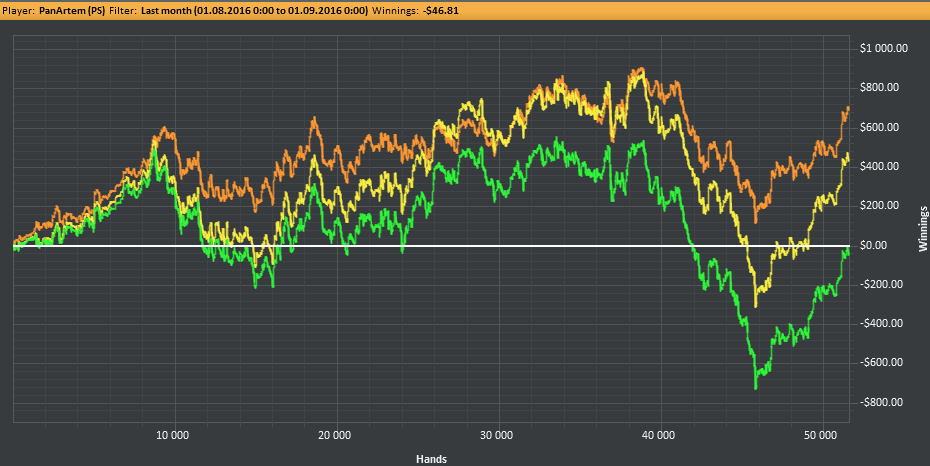This screenshot has height=466, width=930.
Task: Click the 40 000 hands axis label
Action: pos(658,436)
